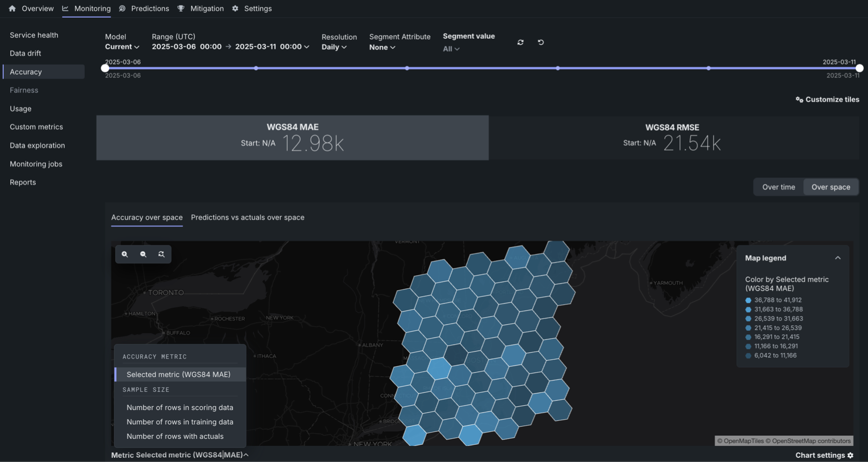Click the map zoom in magnifier icon

(125, 255)
